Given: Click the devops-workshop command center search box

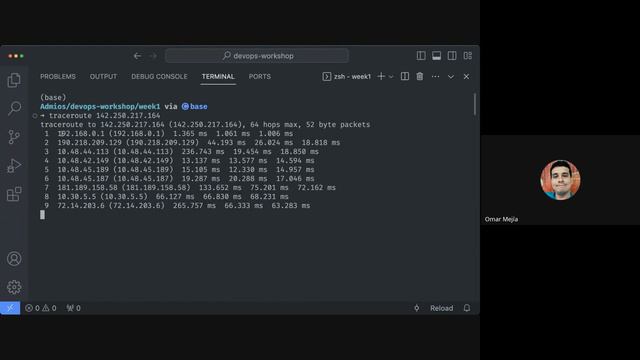Looking at the screenshot, I should click(257, 56).
